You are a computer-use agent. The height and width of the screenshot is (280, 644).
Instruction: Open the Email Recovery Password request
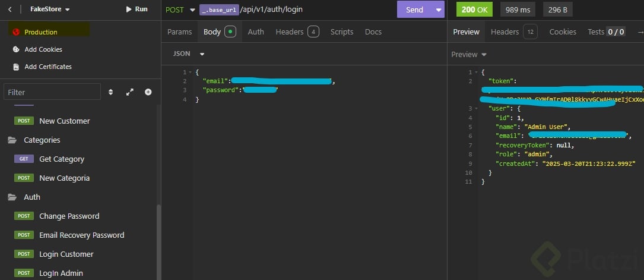82,235
